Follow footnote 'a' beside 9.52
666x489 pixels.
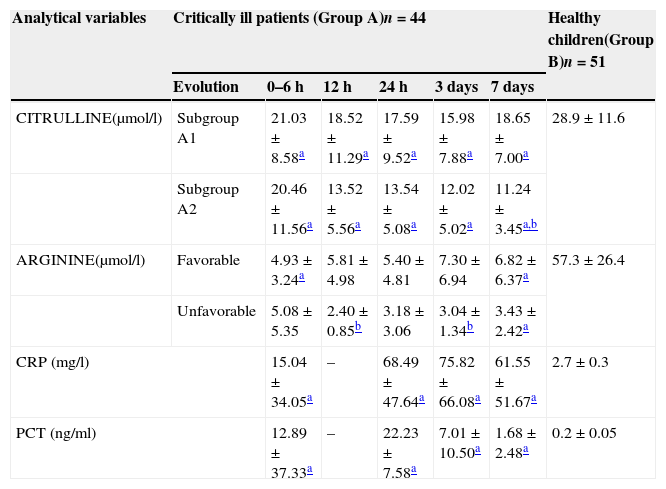click(414, 155)
